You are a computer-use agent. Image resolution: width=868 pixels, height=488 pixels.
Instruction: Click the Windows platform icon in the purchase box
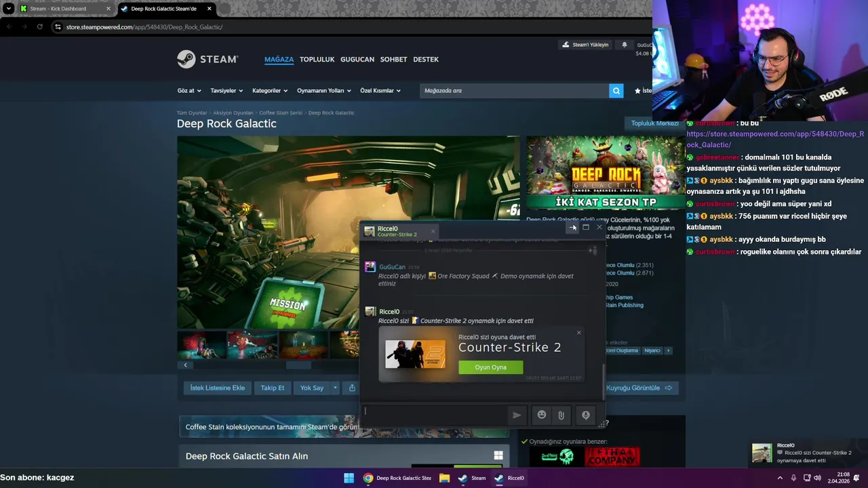click(x=498, y=455)
